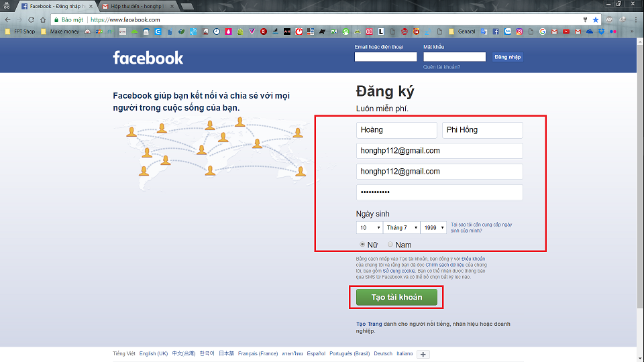Focus the header Mật khẩu password field

455,57
